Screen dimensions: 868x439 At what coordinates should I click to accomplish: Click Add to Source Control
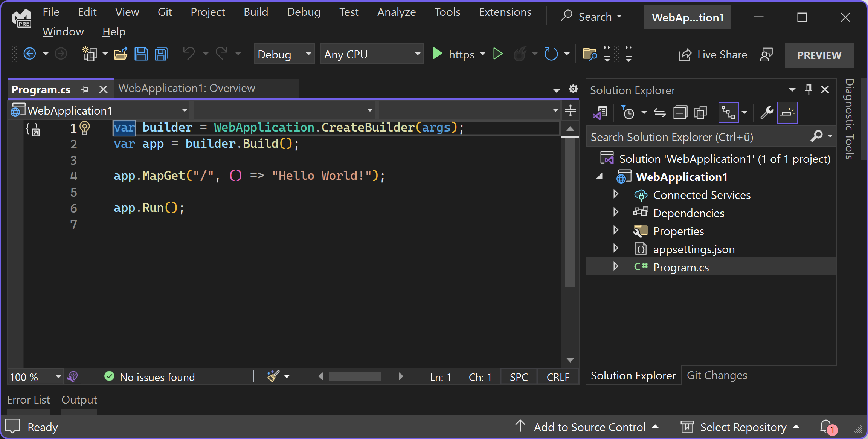tap(589, 427)
